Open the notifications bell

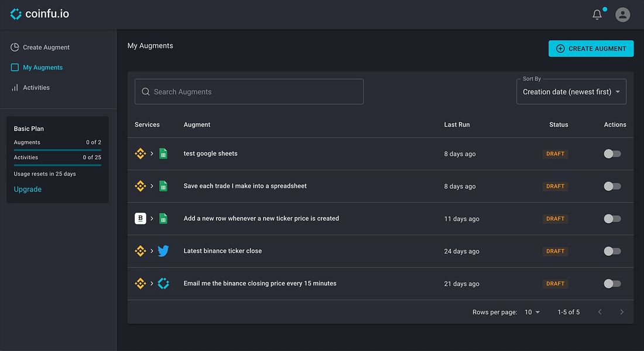[x=597, y=15]
